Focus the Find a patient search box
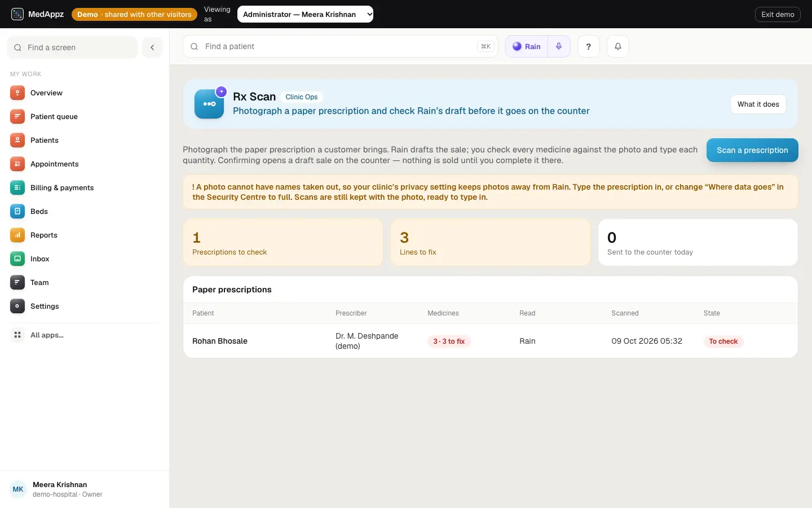The image size is (812, 508). 341,46
